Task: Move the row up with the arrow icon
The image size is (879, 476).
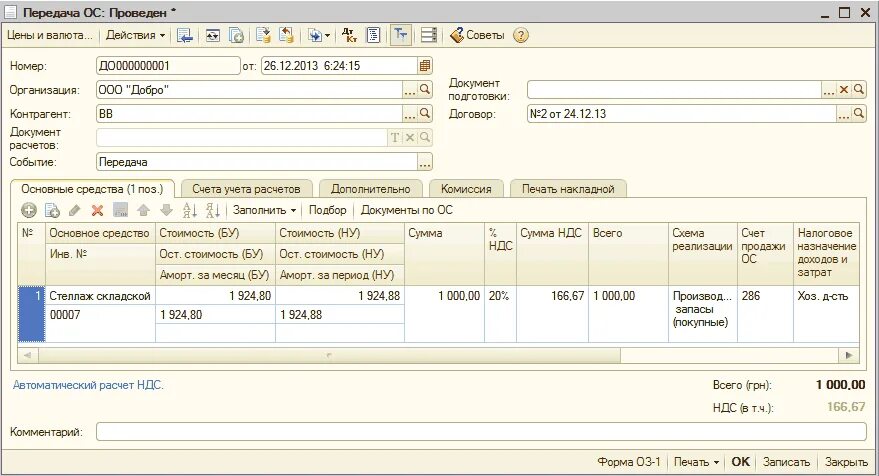Action: pyautogui.click(x=144, y=210)
